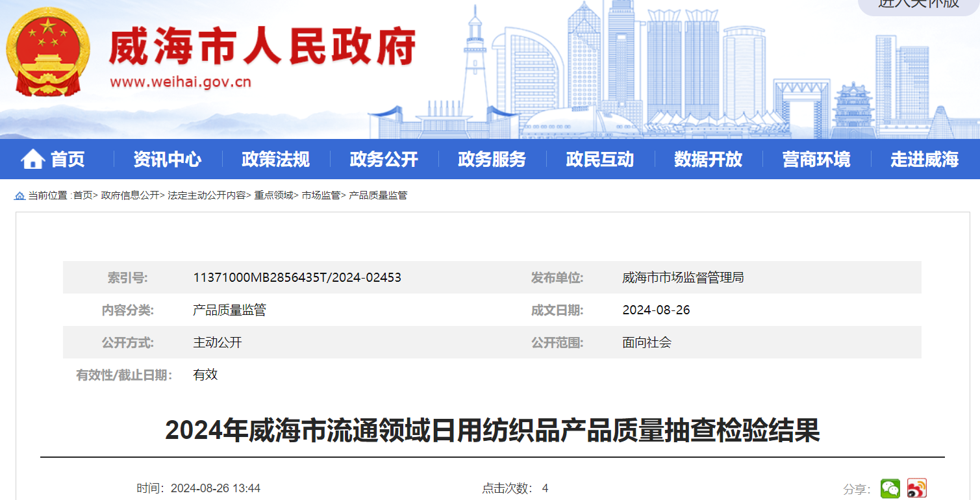The image size is (980, 500).
Task: Click 产品质量监管 content category value
Action: pyautogui.click(x=229, y=310)
